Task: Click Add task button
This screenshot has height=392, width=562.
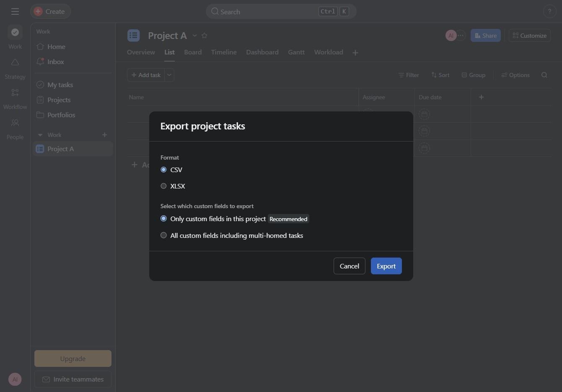Action: point(146,75)
